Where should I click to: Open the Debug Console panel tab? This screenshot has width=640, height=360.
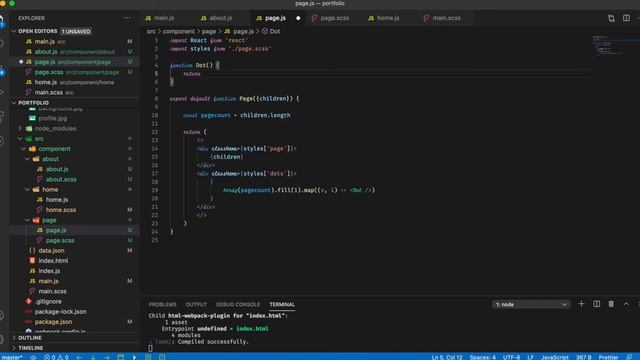click(x=238, y=304)
